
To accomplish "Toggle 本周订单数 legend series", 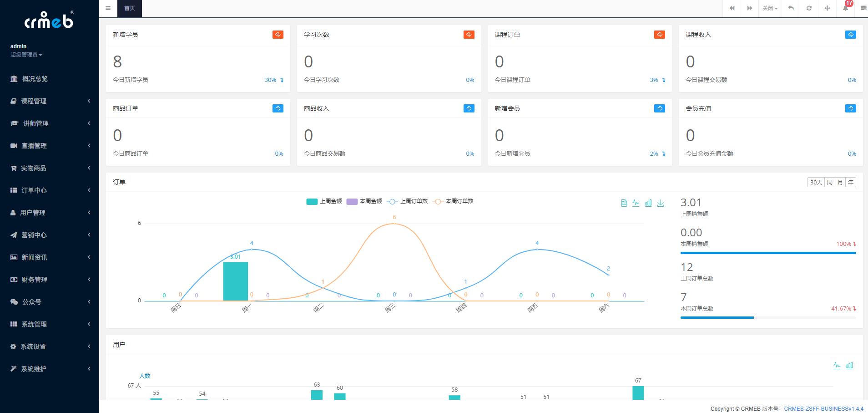I will pos(454,201).
